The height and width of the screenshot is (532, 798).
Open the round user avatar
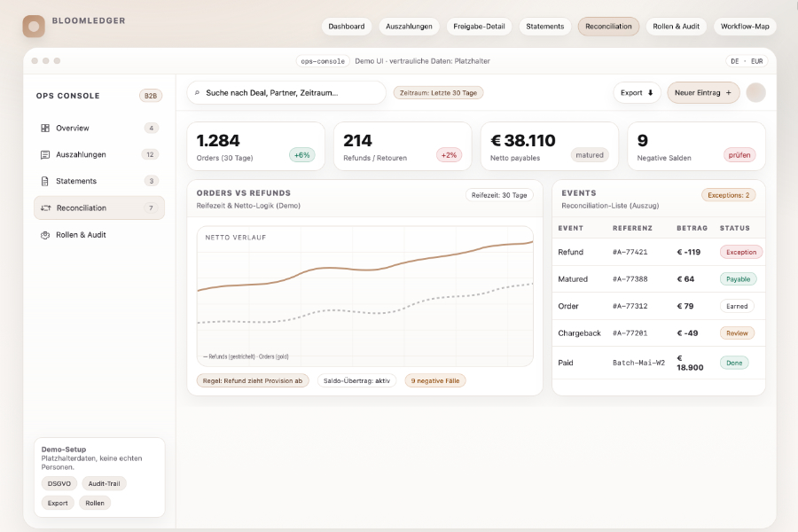[755, 92]
